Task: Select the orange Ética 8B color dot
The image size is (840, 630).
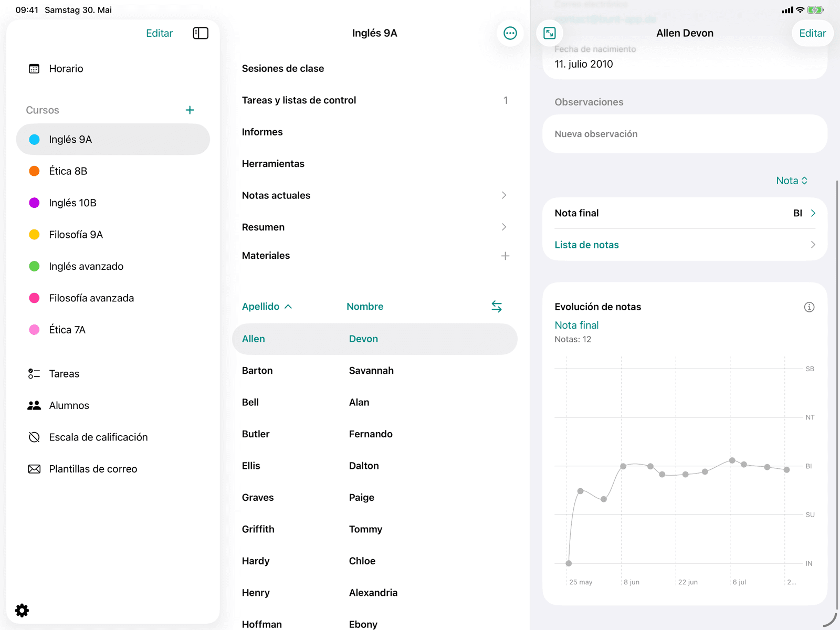Action: [34, 171]
